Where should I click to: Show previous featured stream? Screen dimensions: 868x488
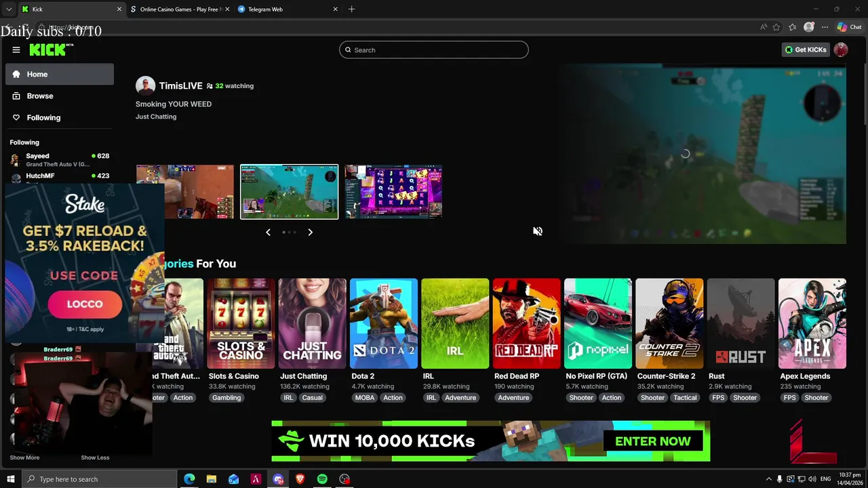[x=268, y=232]
